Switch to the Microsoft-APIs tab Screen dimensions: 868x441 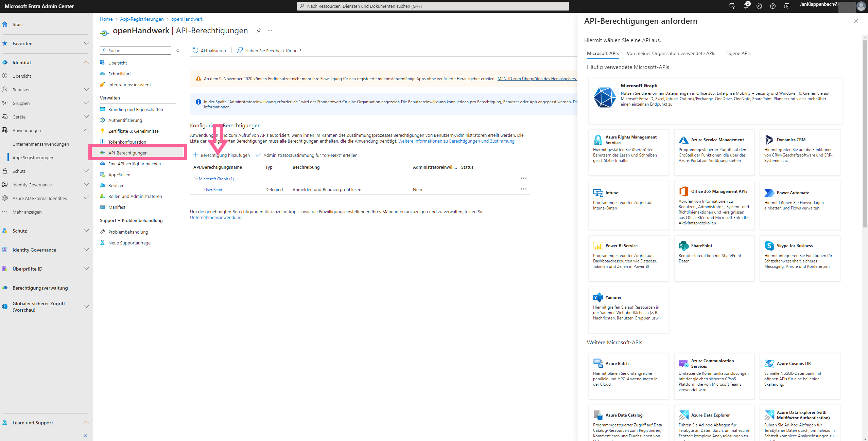coord(603,53)
